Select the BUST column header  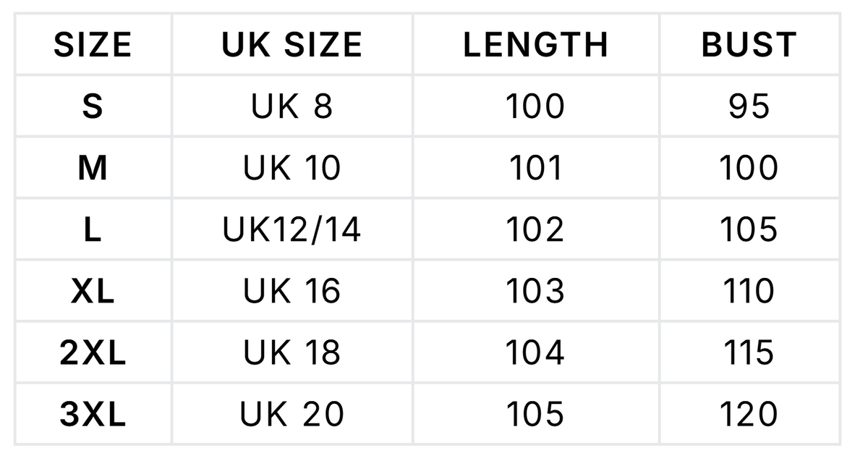(x=749, y=45)
